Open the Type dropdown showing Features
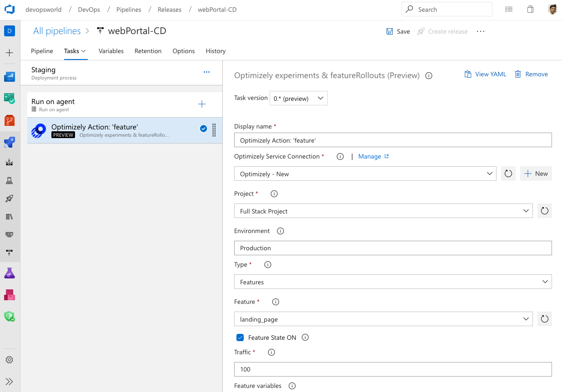 click(x=392, y=282)
